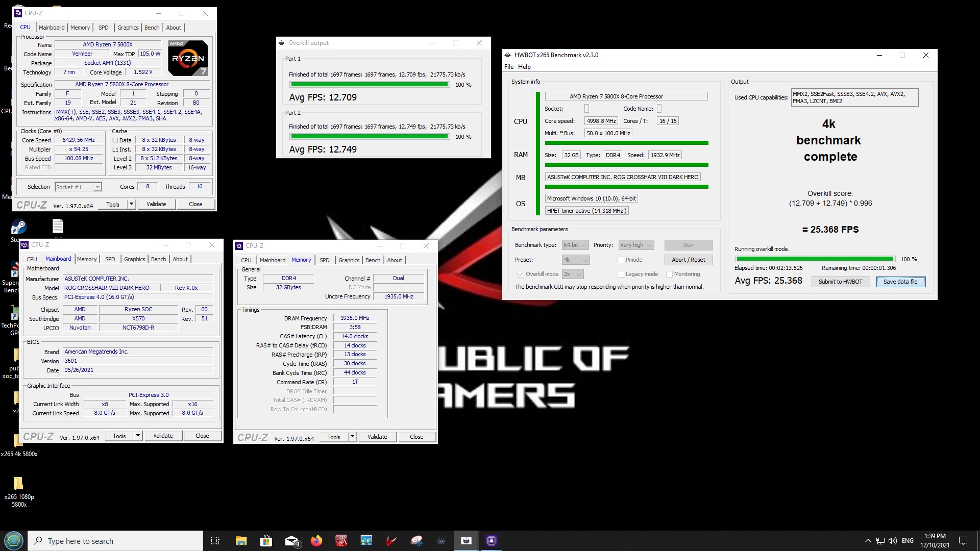980x551 pixels.
Task: Open the Help menu in HWBOT
Action: 524,67
